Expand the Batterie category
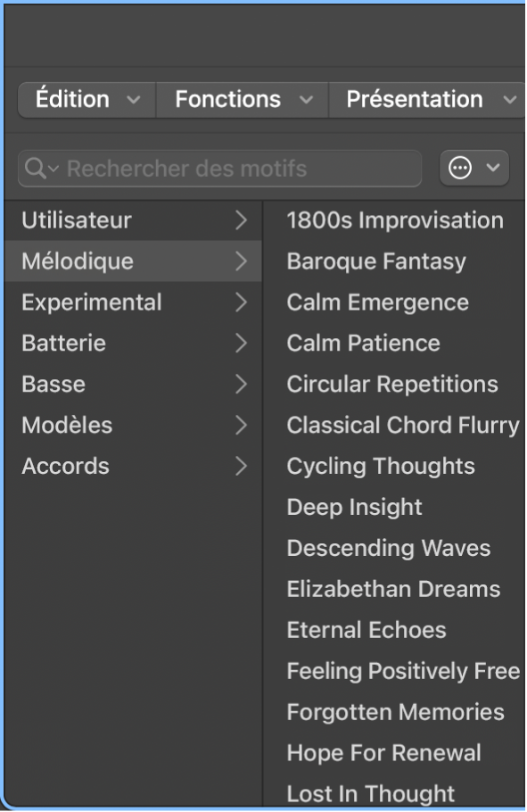The image size is (527, 812). point(239,344)
